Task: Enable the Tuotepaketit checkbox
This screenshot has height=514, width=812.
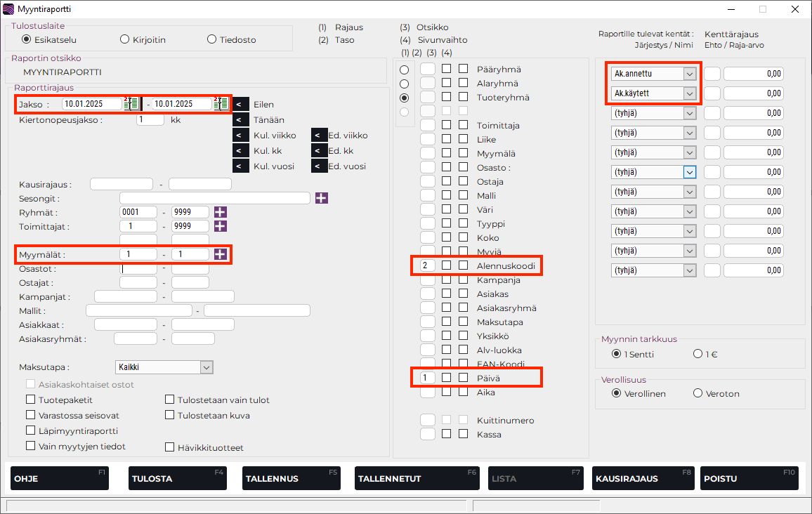Action: tap(31, 400)
